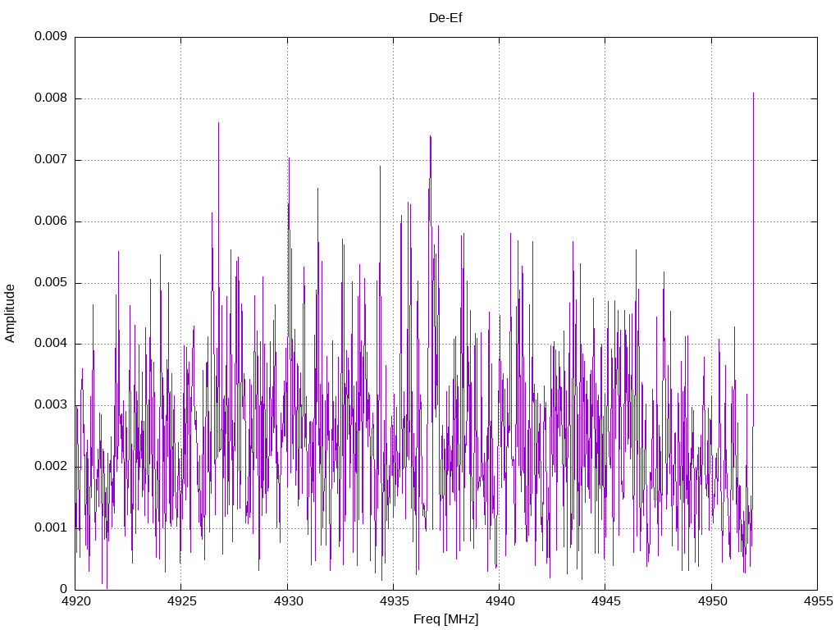Click the peak tip reaching 0.0076 near 4927 MHz
840x630 pixels.
(x=218, y=123)
